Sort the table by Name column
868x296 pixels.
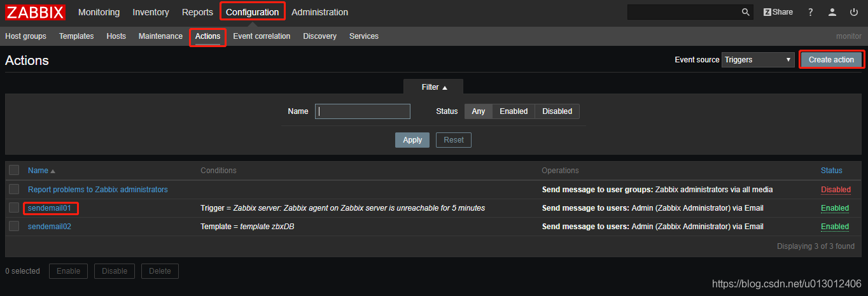(41, 171)
